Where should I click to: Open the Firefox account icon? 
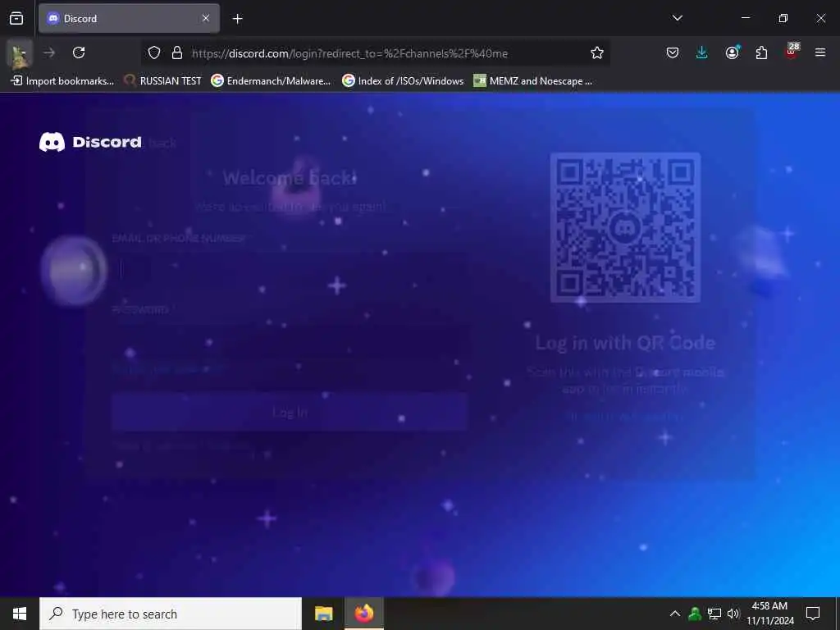732,52
